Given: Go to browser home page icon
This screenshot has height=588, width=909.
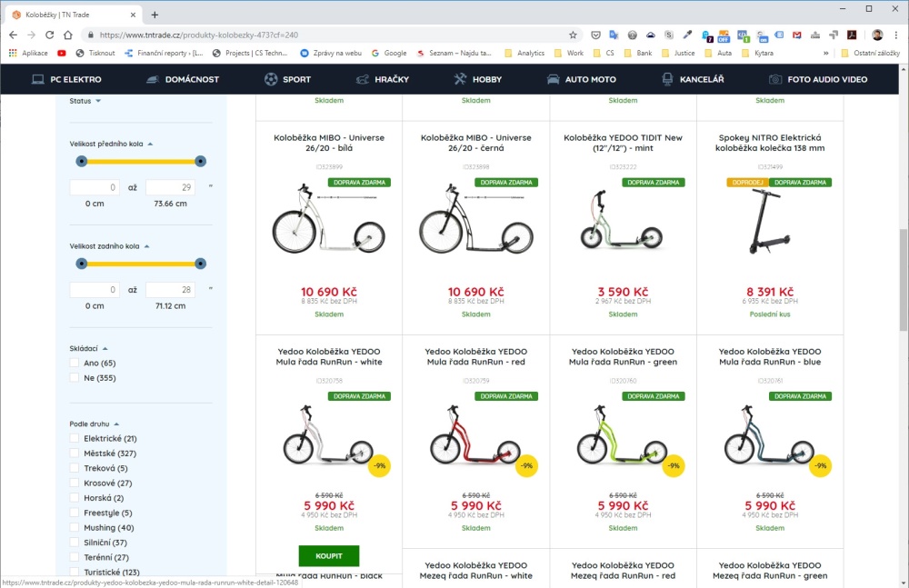Looking at the screenshot, I should [68, 35].
